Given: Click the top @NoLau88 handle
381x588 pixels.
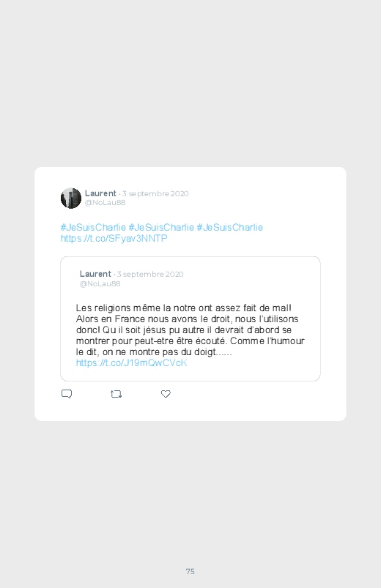Looking at the screenshot, I should (105, 203).
